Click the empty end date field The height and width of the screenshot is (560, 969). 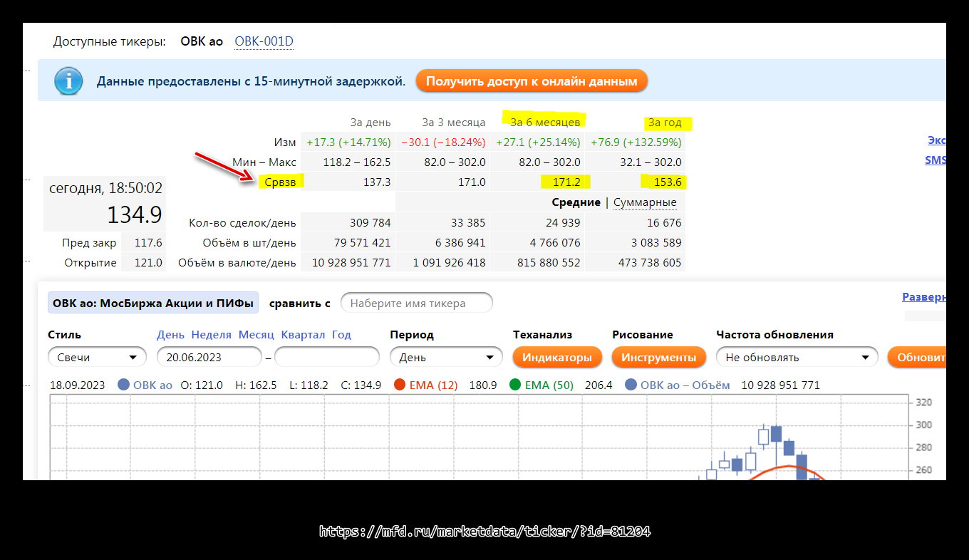(327, 357)
